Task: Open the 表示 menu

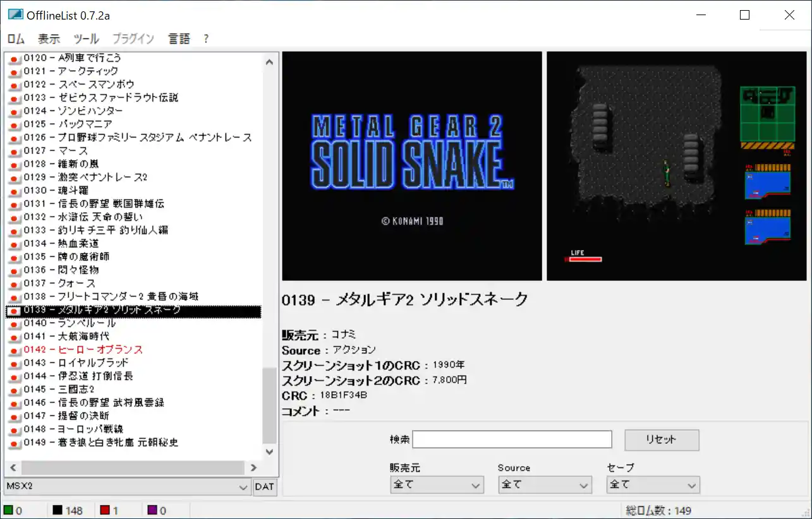Action: point(49,39)
